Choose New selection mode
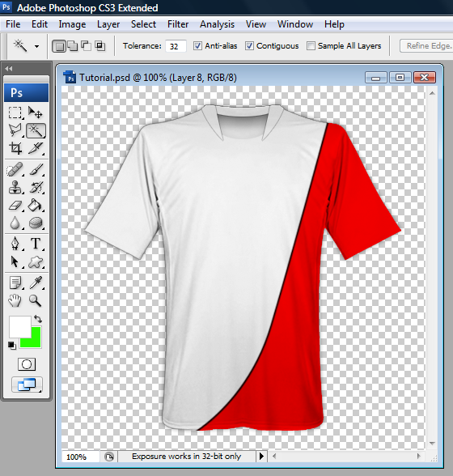Image resolution: width=453 pixels, height=476 pixels. [x=59, y=46]
